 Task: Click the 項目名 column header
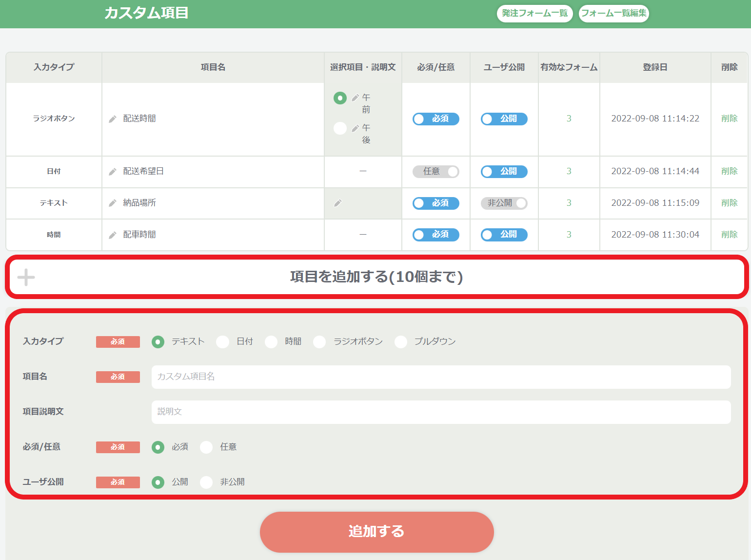click(x=213, y=67)
